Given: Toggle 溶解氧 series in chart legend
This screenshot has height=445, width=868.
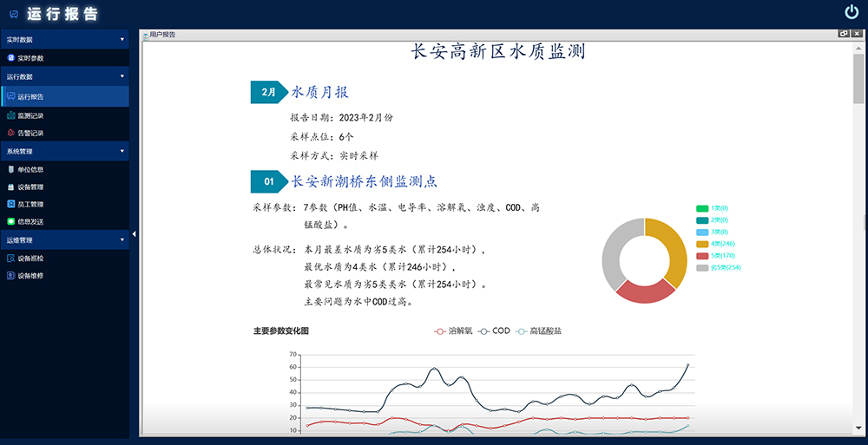Looking at the screenshot, I should [453, 331].
